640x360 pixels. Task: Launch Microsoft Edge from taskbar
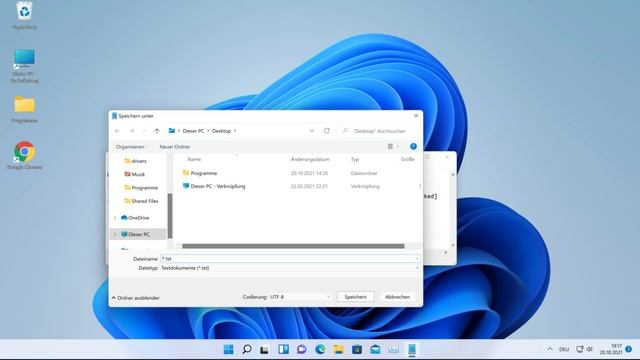point(320,349)
